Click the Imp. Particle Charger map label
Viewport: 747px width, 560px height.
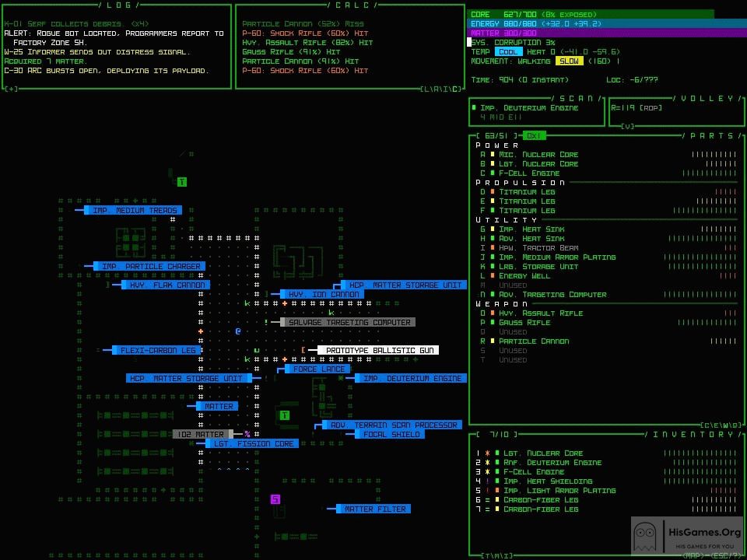(x=149, y=266)
